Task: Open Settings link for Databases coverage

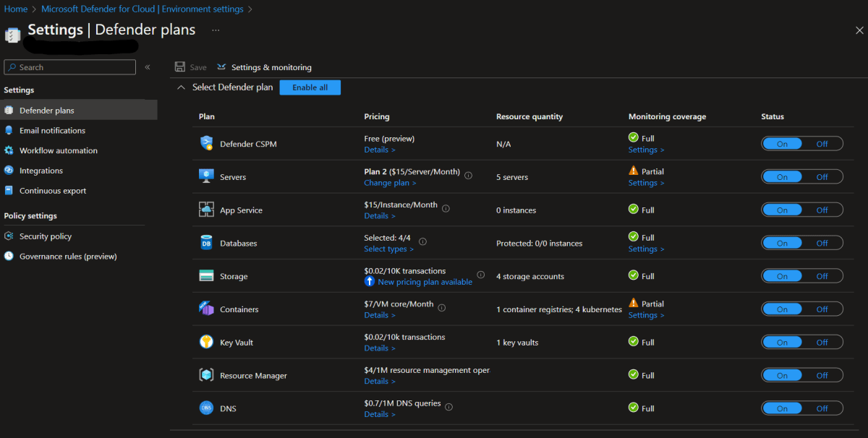Action: pos(646,249)
